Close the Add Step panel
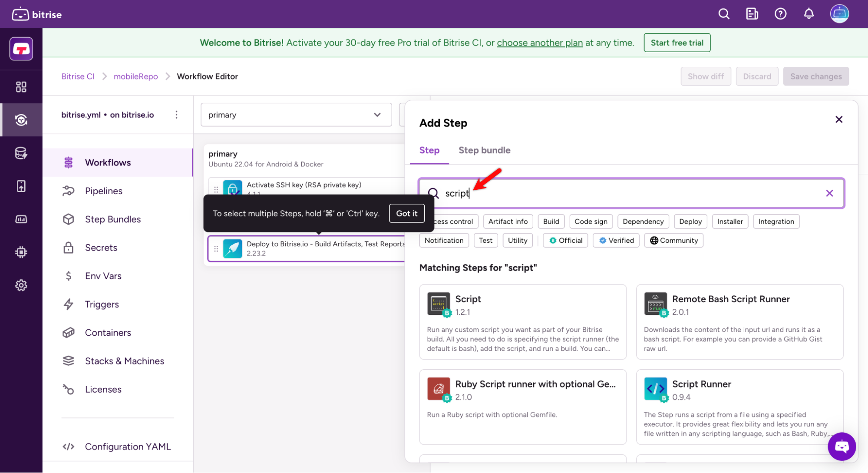868x473 pixels. click(x=839, y=119)
